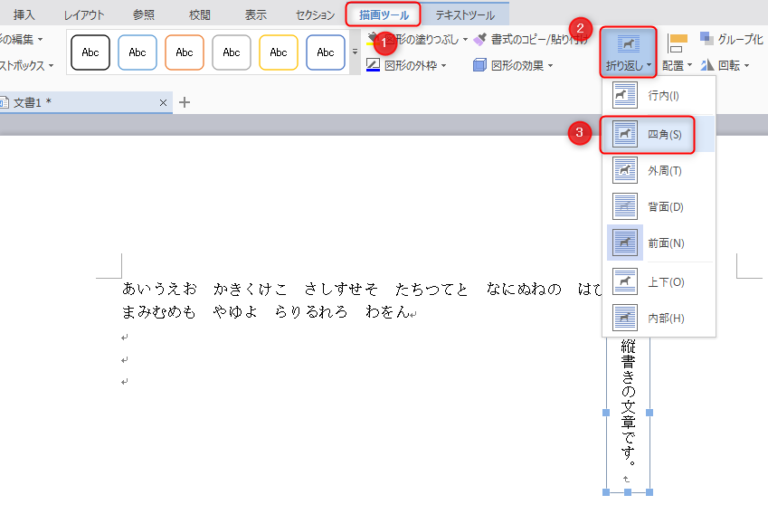Click 図形の効果 shape effects button
This screenshot has height=514, width=768.
click(512, 66)
